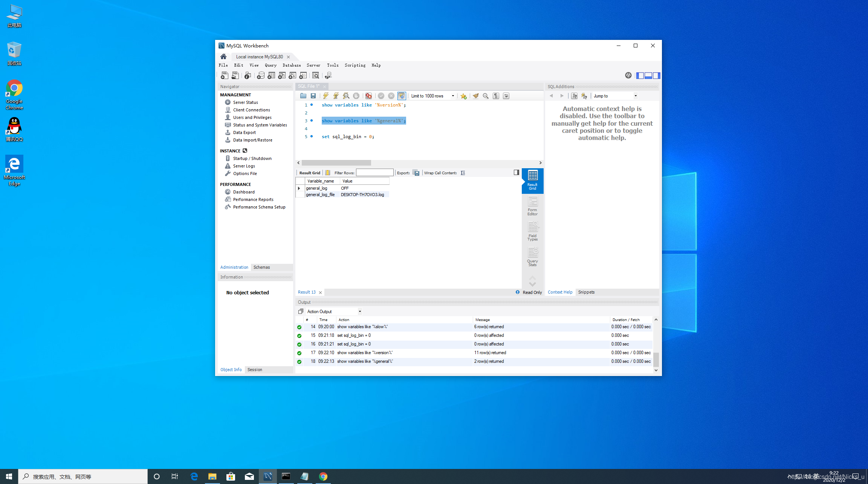Click the Export recordset icon
Viewport: 868px width, 484px height.
tap(416, 173)
